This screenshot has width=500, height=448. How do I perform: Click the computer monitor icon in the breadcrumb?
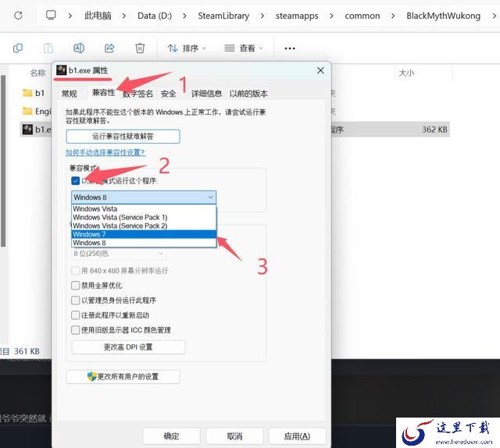coord(51,15)
